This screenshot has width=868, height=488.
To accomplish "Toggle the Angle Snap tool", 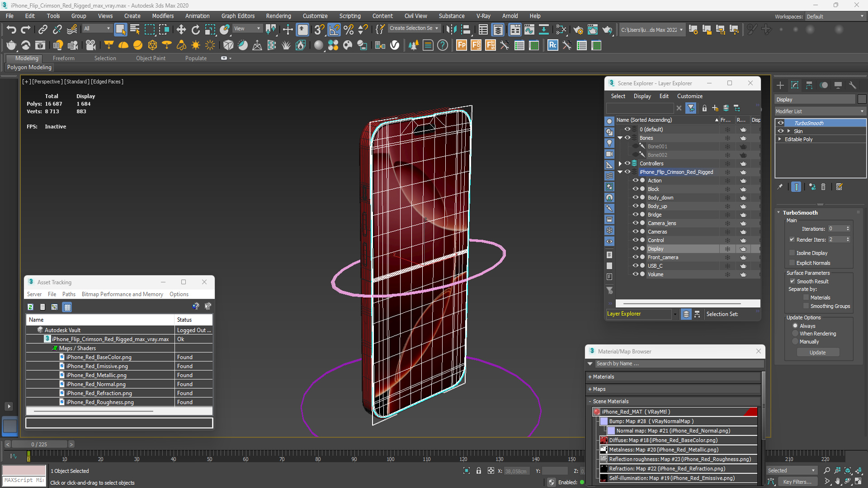I will (x=334, y=30).
